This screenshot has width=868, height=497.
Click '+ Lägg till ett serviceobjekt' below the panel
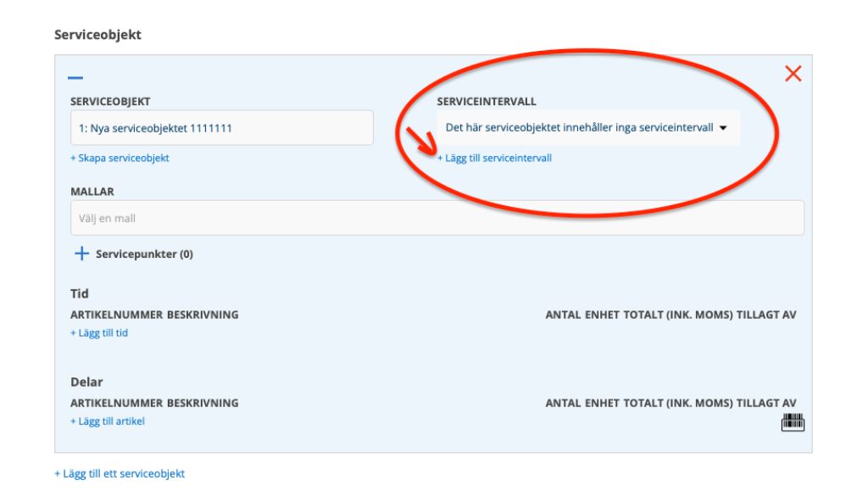click(x=120, y=473)
